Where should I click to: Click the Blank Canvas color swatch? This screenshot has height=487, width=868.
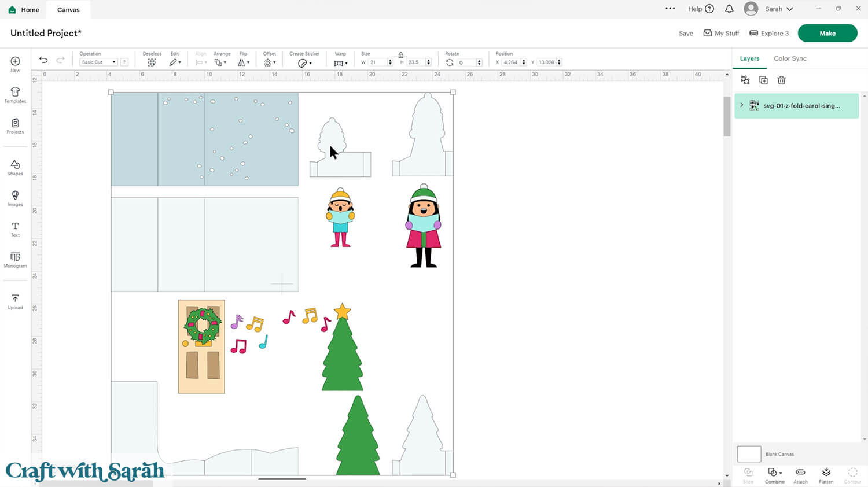click(x=749, y=454)
